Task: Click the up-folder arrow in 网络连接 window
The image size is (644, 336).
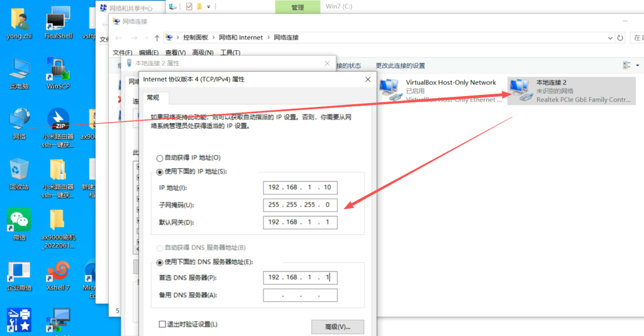Action: coord(157,38)
